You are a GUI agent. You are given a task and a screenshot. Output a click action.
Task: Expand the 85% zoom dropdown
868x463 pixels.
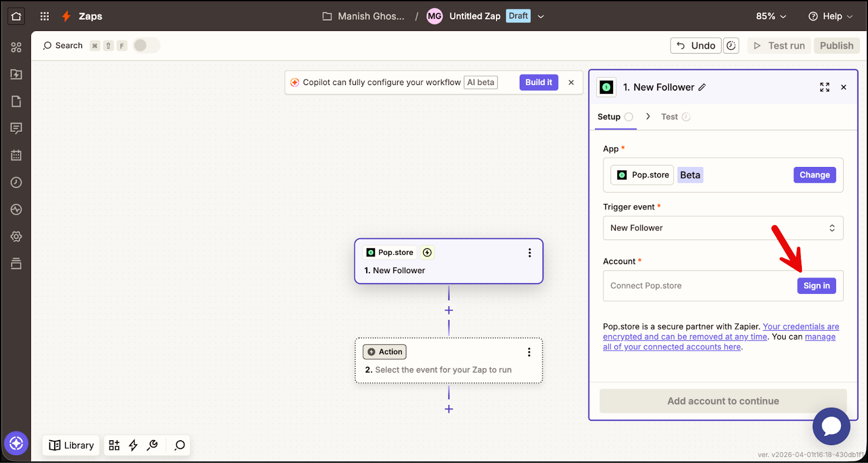click(x=771, y=16)
